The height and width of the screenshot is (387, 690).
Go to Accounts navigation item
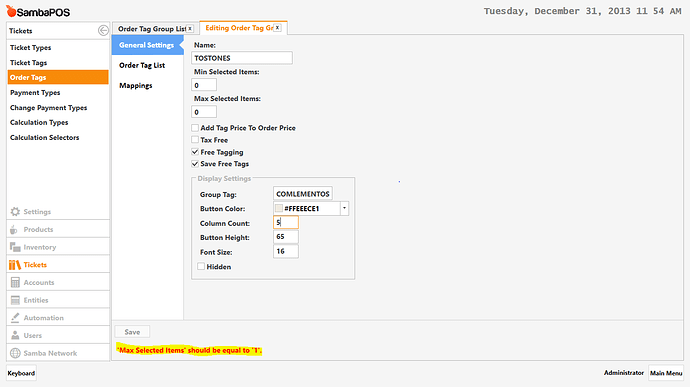click(58, 282)
